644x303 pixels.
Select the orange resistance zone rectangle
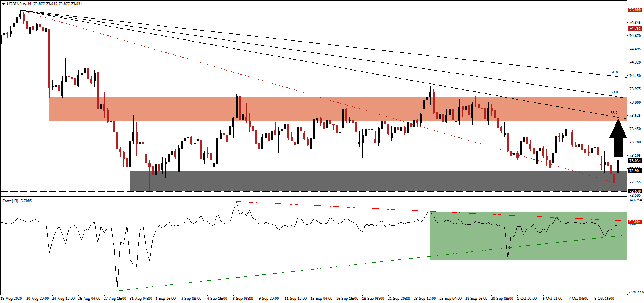pyautogui.click(x=338, y=109)
